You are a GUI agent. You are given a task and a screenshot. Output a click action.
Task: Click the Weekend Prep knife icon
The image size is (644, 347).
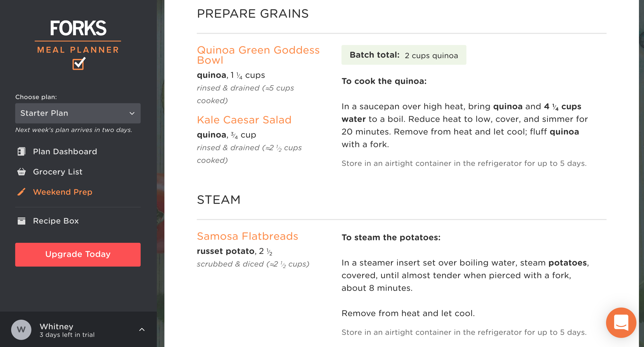coord(22,192)
